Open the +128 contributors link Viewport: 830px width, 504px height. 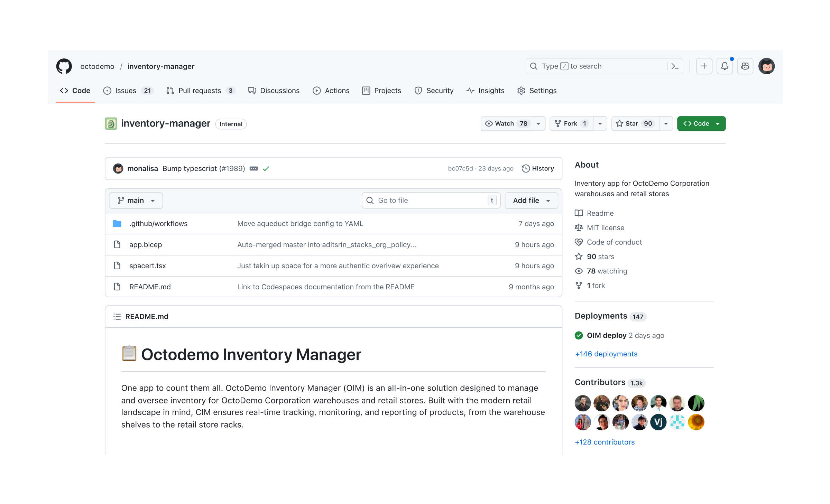coord(605,442)
